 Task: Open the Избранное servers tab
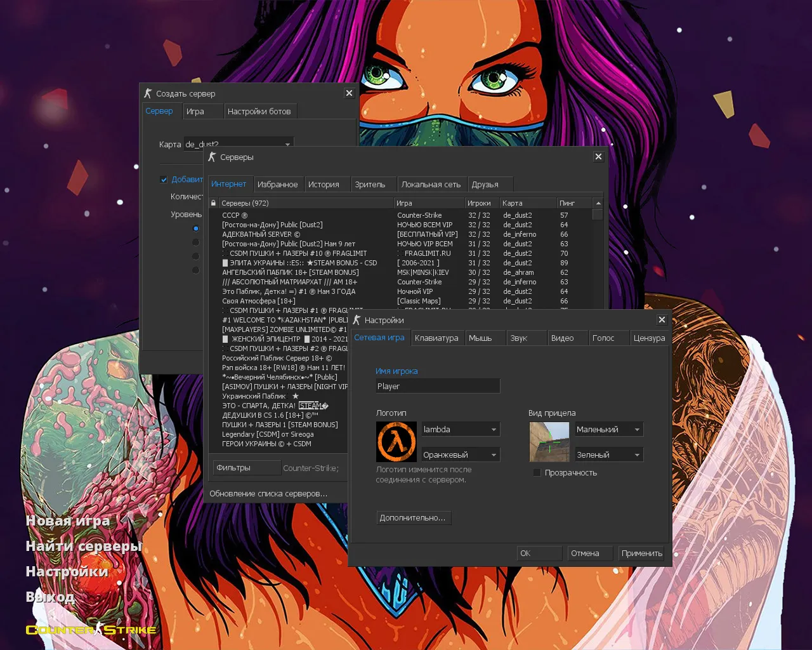pyautogui.click(x=277, y=185)
